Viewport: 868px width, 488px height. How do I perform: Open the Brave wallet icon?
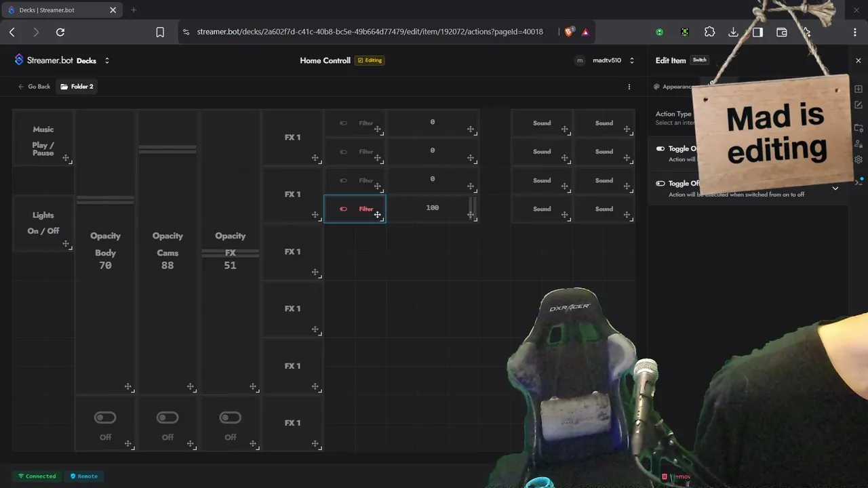pyautogui.click(x=781, y=32)
